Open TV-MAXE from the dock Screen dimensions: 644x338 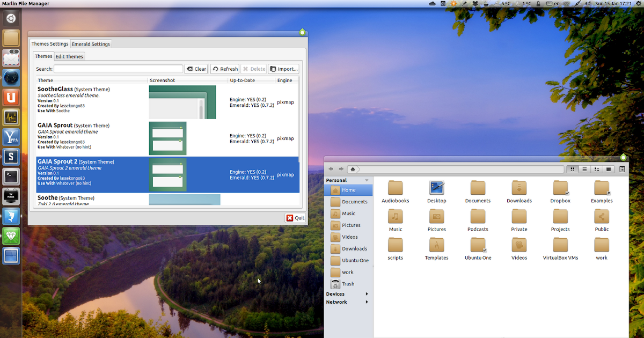[x=11, y=196]
